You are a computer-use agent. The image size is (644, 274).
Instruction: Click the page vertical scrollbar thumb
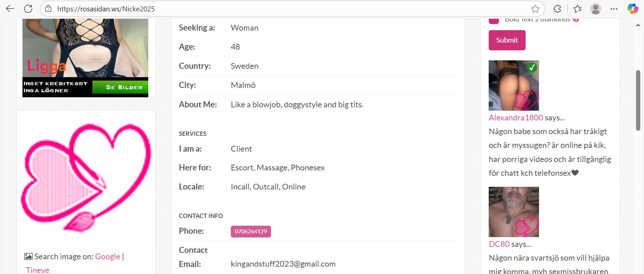click(x=638, y=101)
